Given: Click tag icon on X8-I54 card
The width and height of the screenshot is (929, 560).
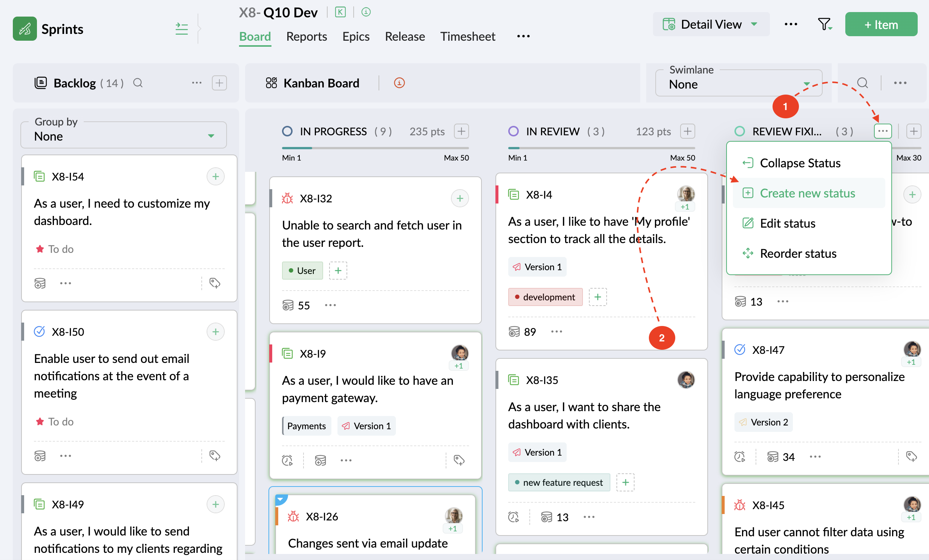Looking at the screenshot, I should (x=215, y=283).
